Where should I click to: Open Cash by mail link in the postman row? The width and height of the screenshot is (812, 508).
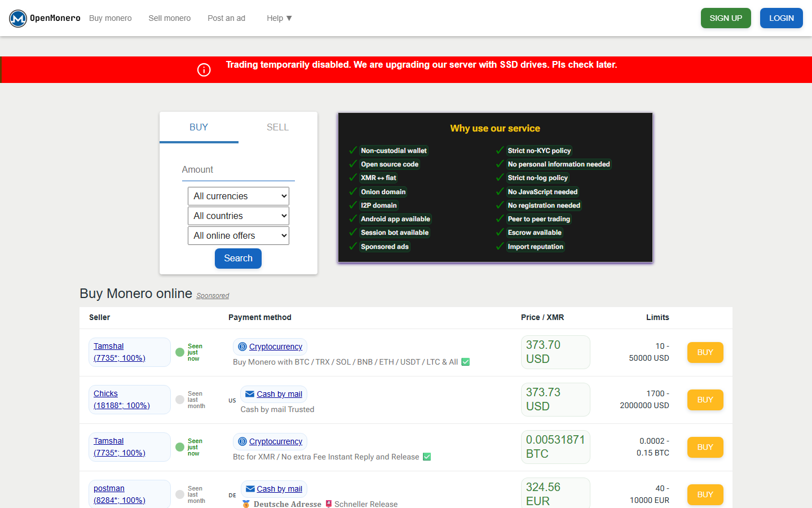pyautogui.click(x=280, y=489)
